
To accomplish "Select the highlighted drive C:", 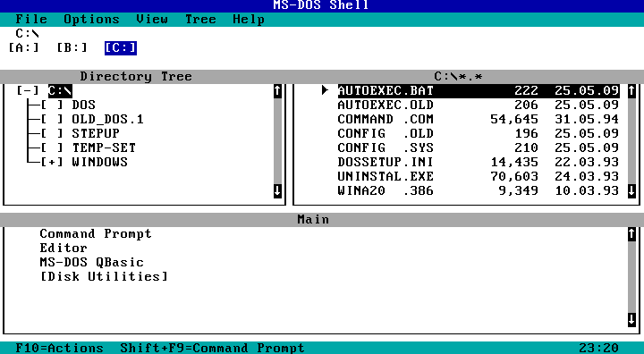I will click(121, 48).
